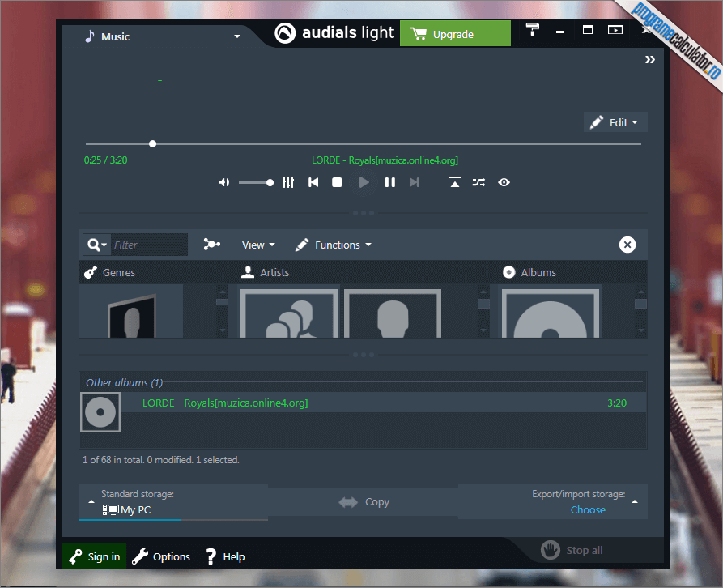Viewport: 723px width, 588px height.
Task: Click the Other albums (1) group header
Action: click(125, 382)
